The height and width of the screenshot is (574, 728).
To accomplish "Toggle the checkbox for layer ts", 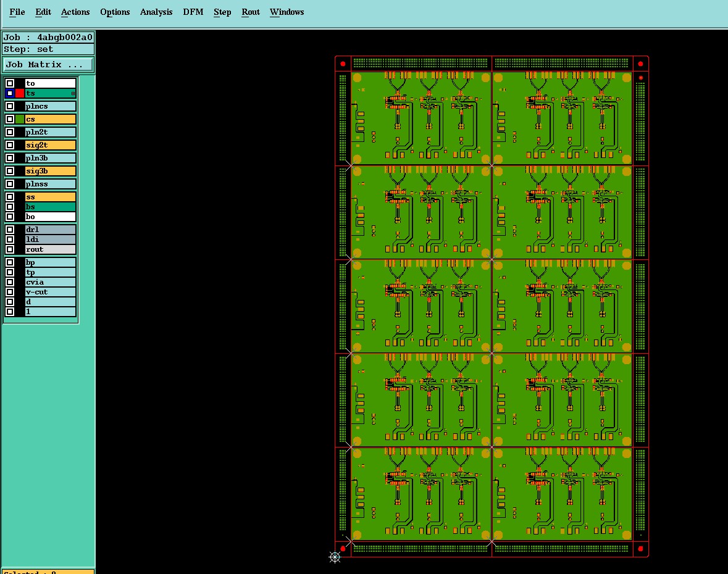I will (x=10, y=93).
